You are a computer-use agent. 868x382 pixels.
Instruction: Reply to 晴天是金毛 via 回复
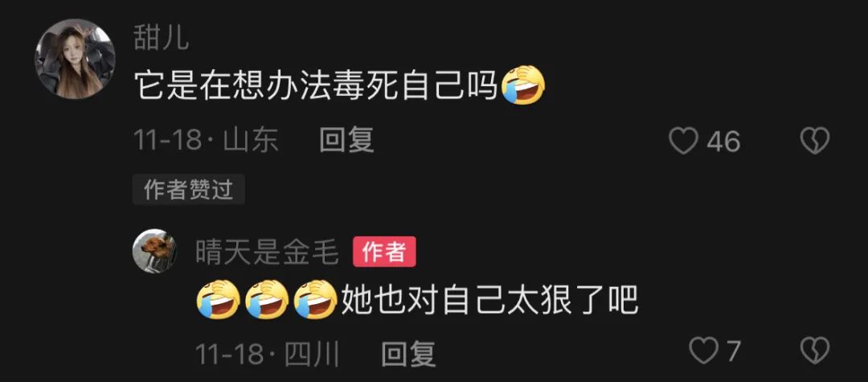[x=408, y=354]
